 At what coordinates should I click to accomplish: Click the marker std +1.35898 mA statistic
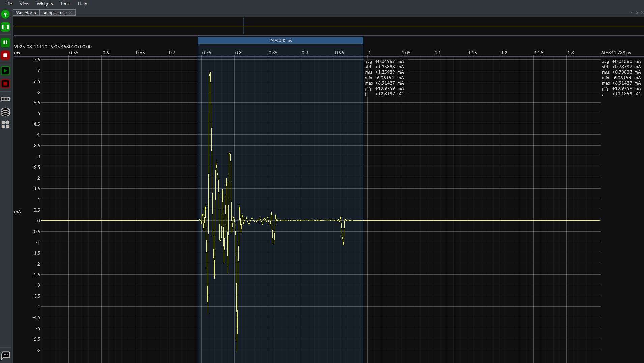[384, 67]
